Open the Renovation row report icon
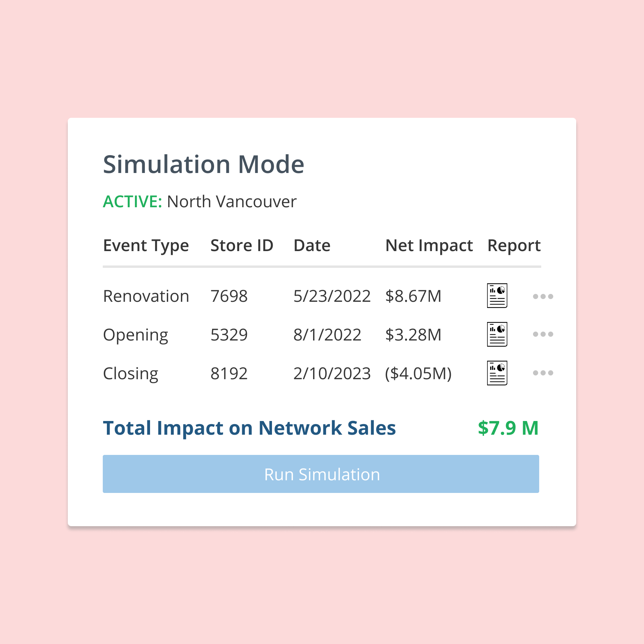644x644 pixels. 497,296
